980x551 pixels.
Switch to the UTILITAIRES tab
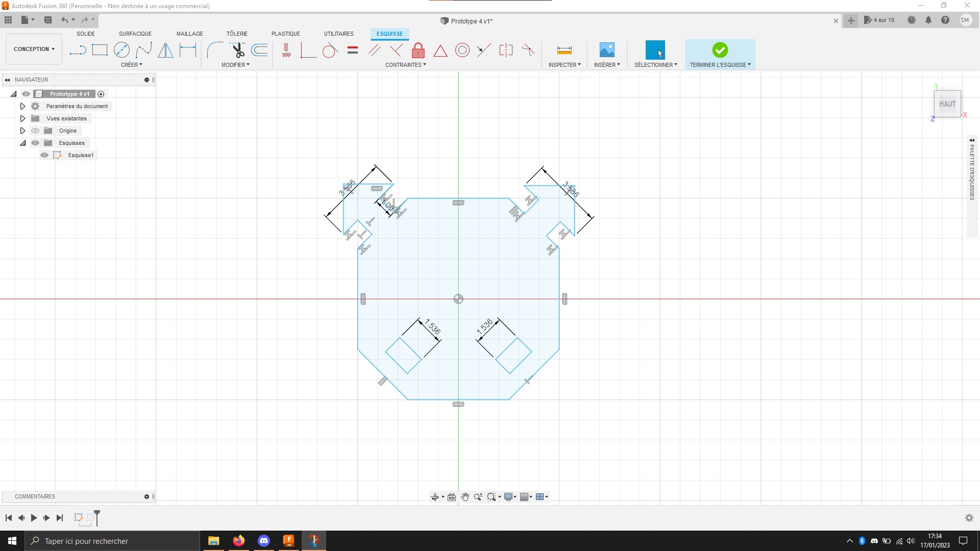(x=339, y=34)
